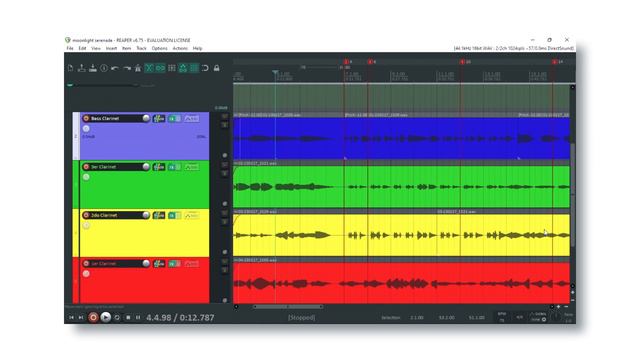Toggle item grouping in the toolbar
Screen dimensions: 640x360
click(x=160, y=68)
